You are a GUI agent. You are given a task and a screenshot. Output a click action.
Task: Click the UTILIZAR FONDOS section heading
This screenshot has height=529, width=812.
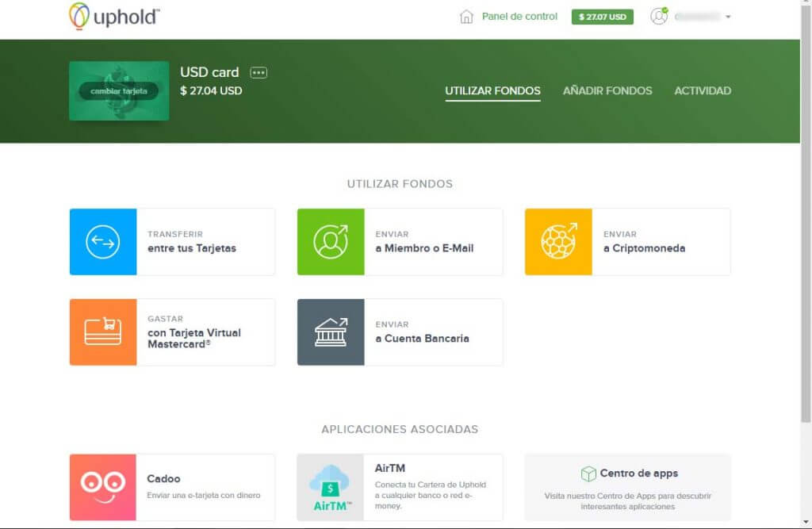tap(400, 184)
